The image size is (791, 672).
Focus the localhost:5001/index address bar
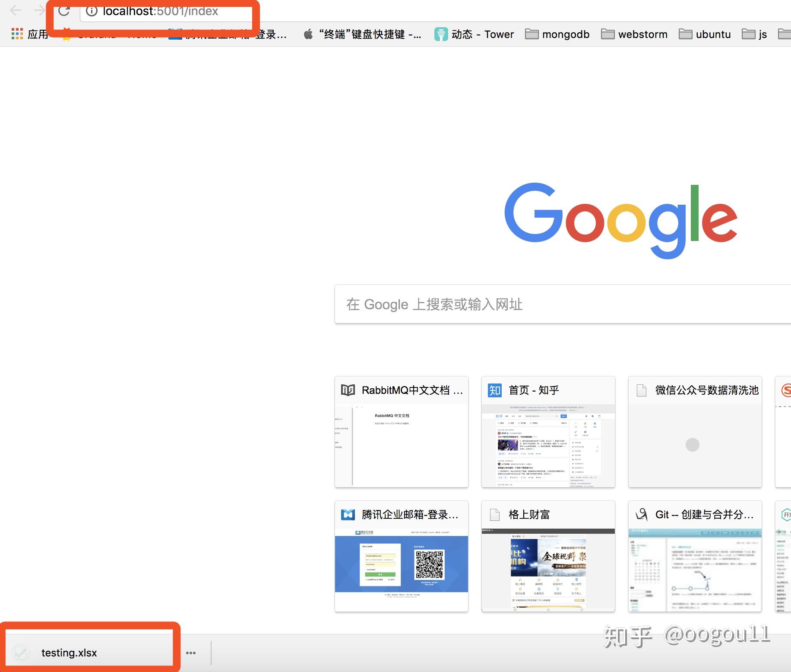coord(435,11)
